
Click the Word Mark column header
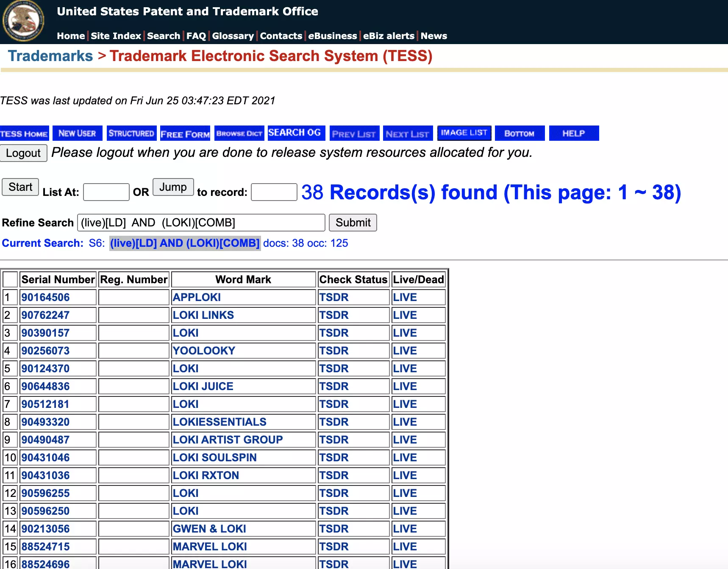[243, 279]
